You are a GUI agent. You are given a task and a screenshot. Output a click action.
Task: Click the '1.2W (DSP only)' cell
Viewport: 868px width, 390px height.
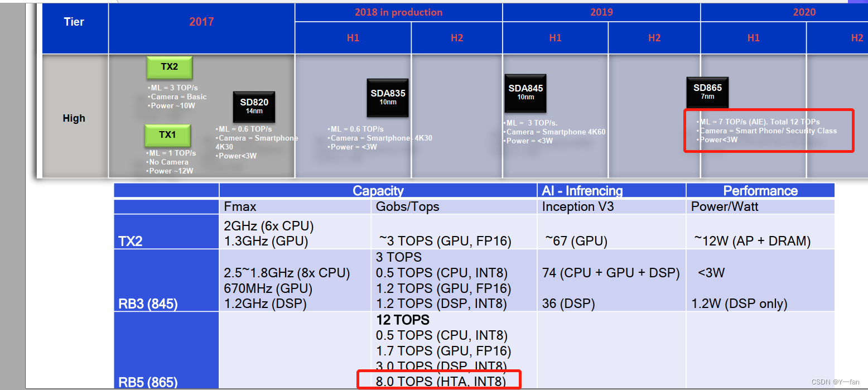pyautogui.click(x=739, y=304)
